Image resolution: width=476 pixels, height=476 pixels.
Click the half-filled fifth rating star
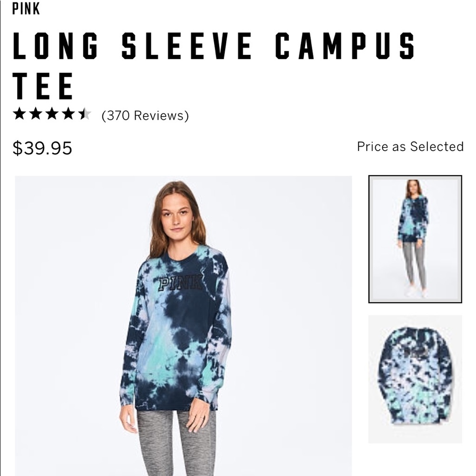[x=85, y=114]
